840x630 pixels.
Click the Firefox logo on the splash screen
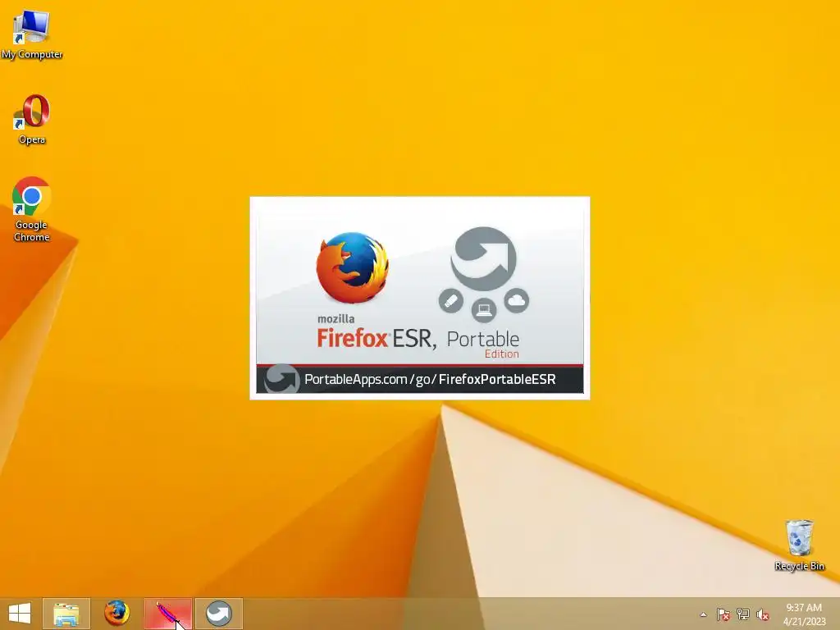pos(352,267)
